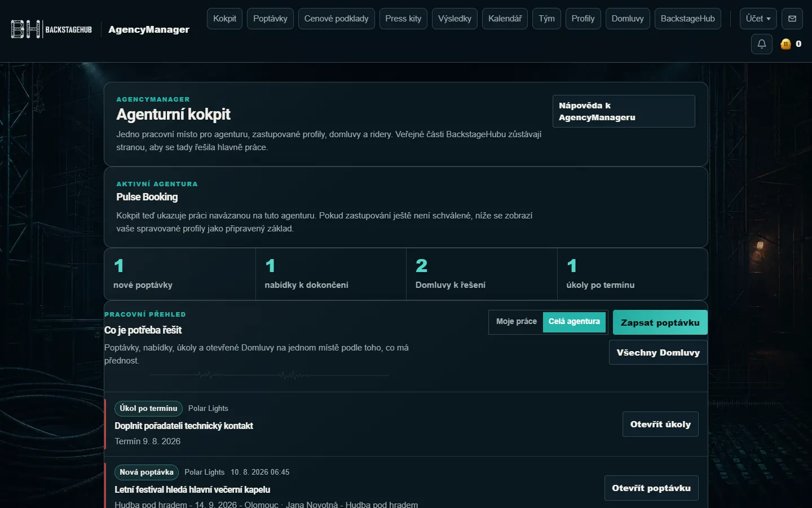Return to BackstageHub via nav button
812x508 pixels.
tap(688, 19)
